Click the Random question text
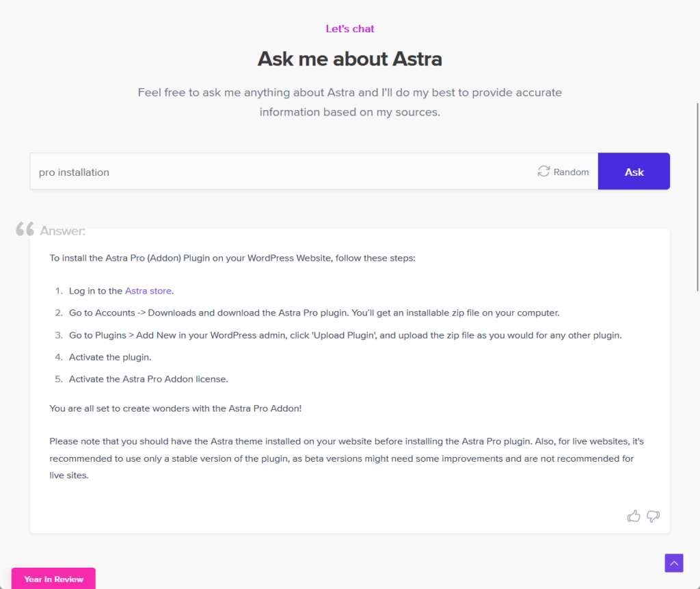This screenshot has height=589, width=700. 571,172
